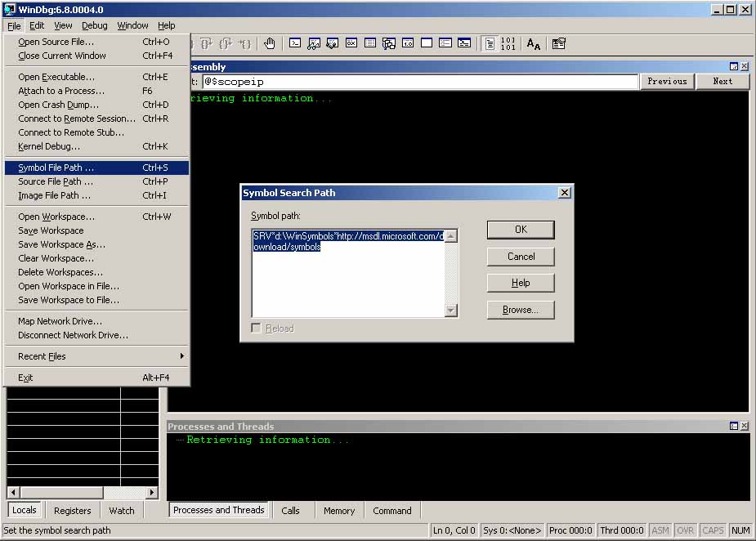Click the Help button in dialog
The height and width of the screenshot is (541, 756).
pyautogui.click(x=521, y=283)
